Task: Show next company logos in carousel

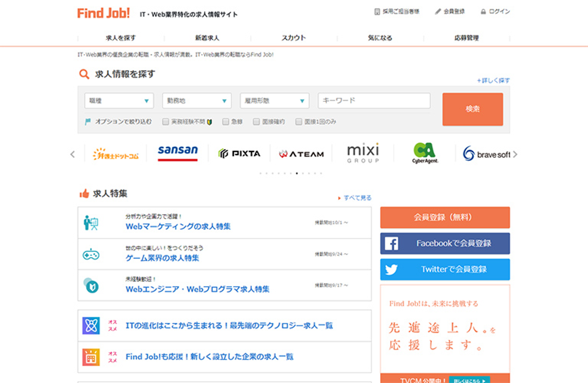Action: click(x=515, y=154)
